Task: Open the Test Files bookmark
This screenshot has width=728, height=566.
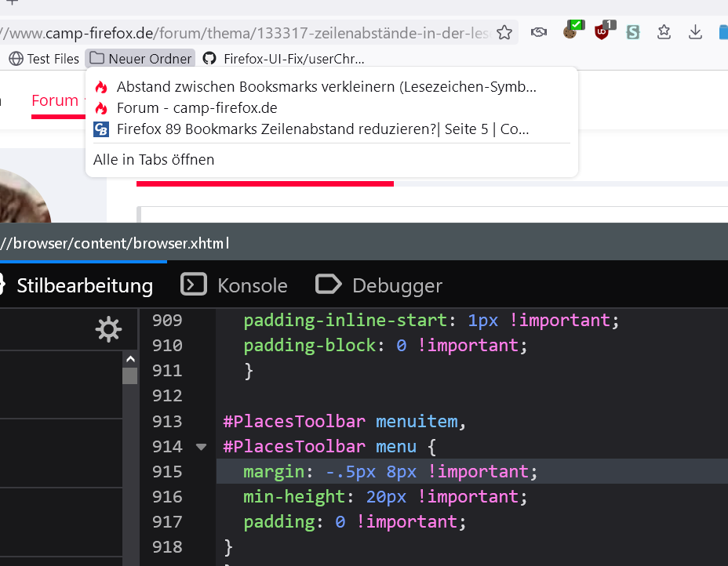Action: pos(44,59)
